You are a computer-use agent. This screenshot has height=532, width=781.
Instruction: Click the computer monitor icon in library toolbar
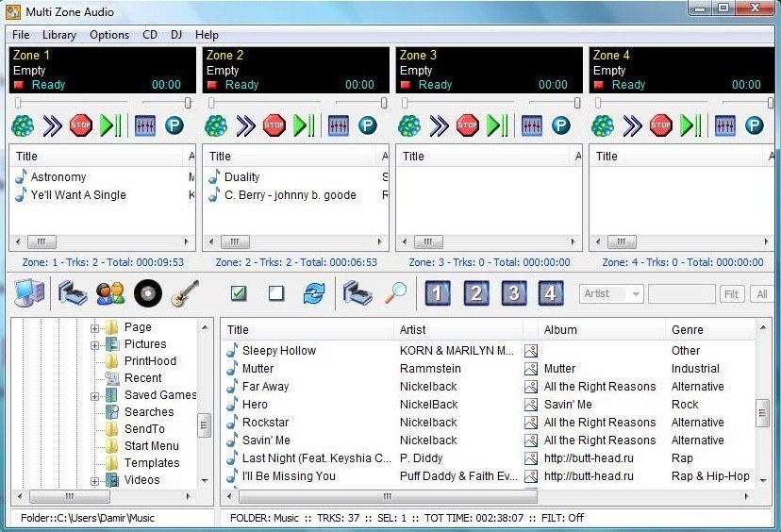[x=29, y=293]
